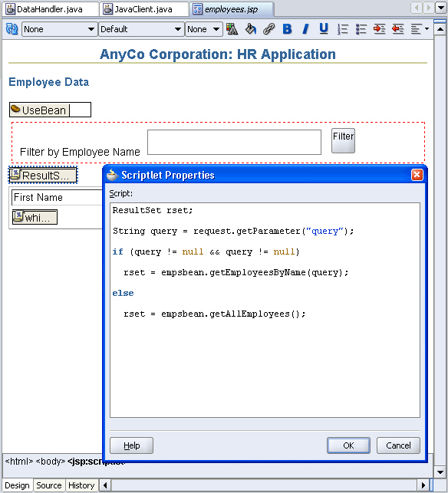The width and height of the screenshot is (448, 493).
Task: Expand the first None style dropdown
Action: point(59,29)
